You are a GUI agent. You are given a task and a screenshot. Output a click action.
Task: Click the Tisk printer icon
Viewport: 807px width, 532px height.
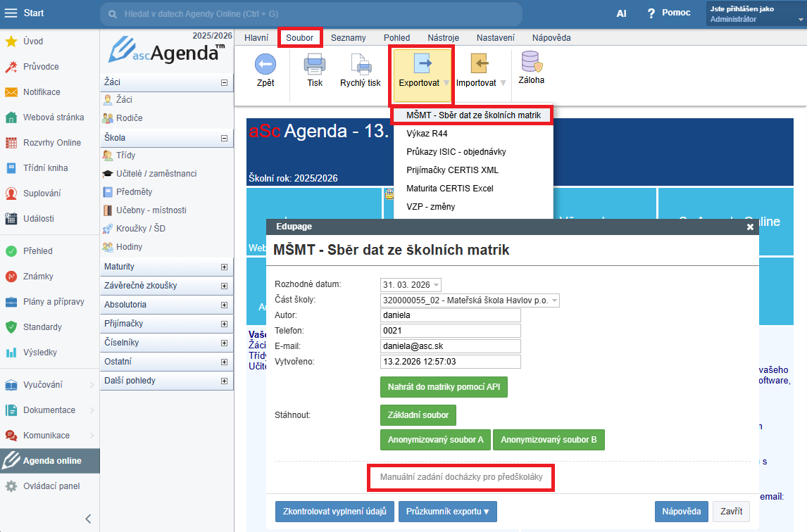pyautogui.click(x=315, y=65)
